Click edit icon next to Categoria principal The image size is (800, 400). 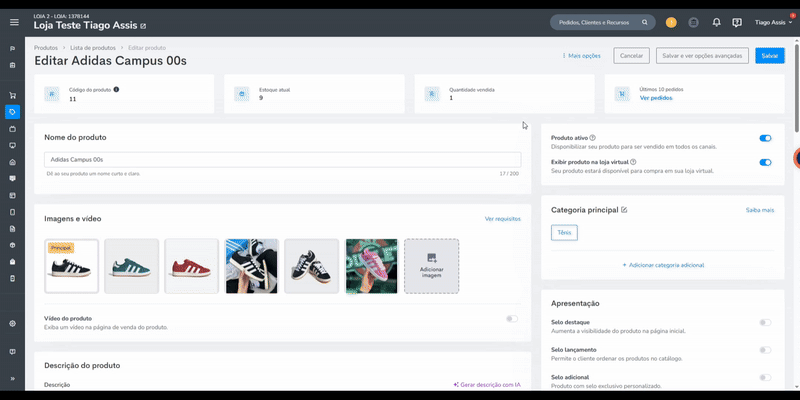pyautogui.click(x=624, y=210)
